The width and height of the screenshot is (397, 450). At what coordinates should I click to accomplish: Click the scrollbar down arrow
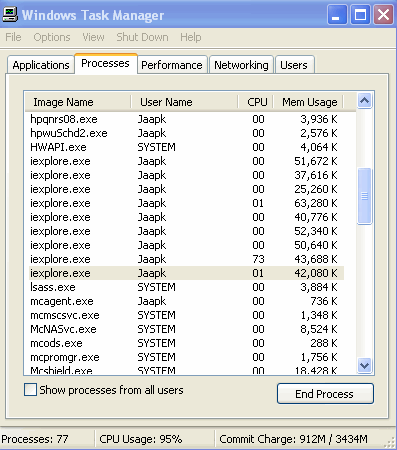[365, 365]
